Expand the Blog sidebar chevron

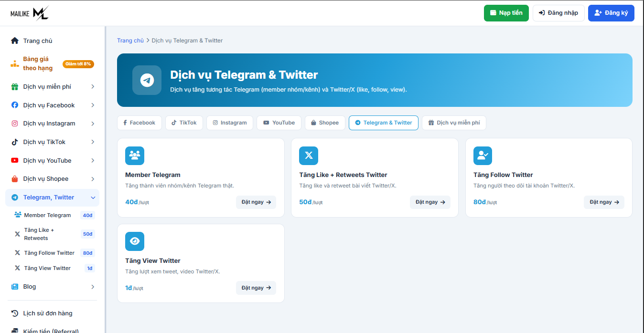[93, 287]
